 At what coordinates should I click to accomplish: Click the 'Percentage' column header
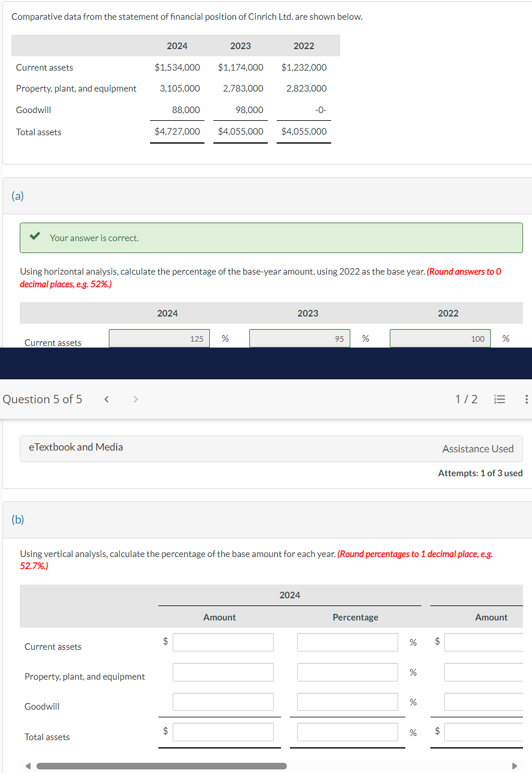pyautogui.click(x=355, y=617)
